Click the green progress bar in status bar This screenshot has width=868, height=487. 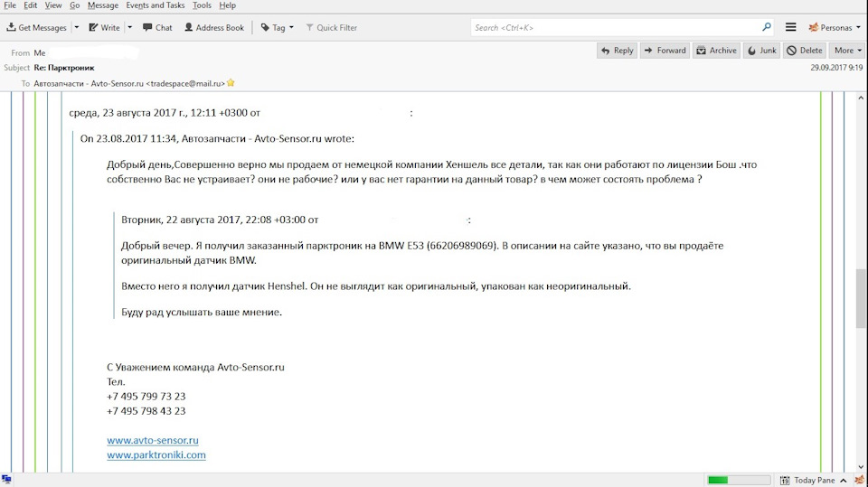(x=739, y=480)
